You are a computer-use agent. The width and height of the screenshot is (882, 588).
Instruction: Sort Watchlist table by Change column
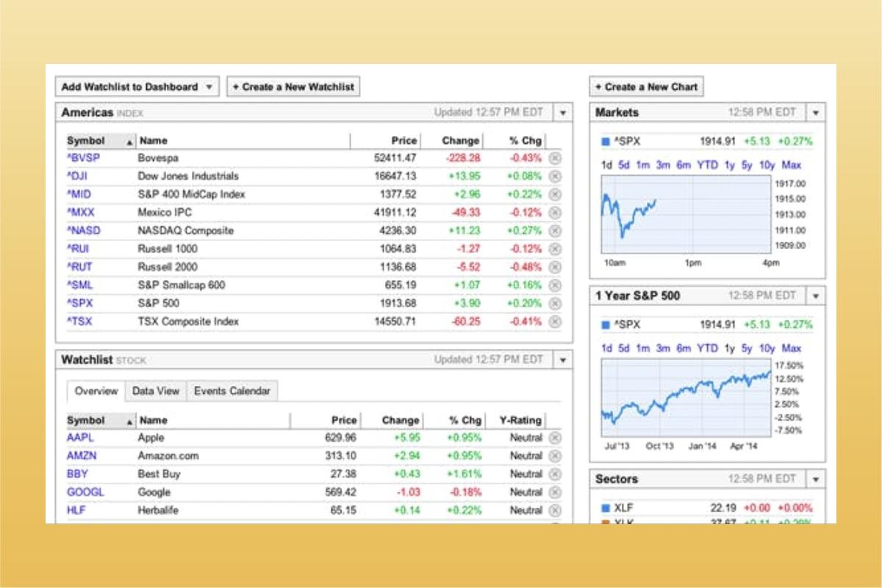(x=401, y=420)
